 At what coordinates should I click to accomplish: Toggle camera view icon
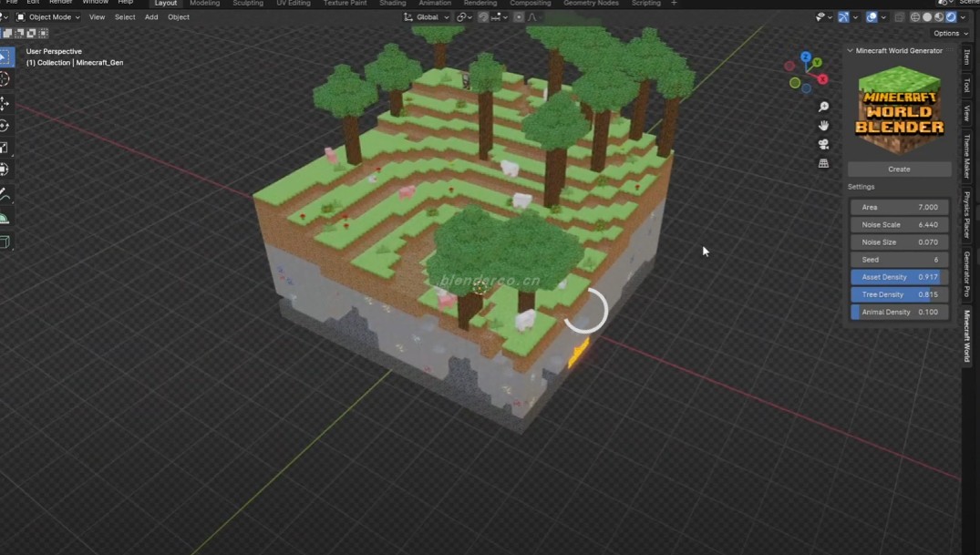824,144
